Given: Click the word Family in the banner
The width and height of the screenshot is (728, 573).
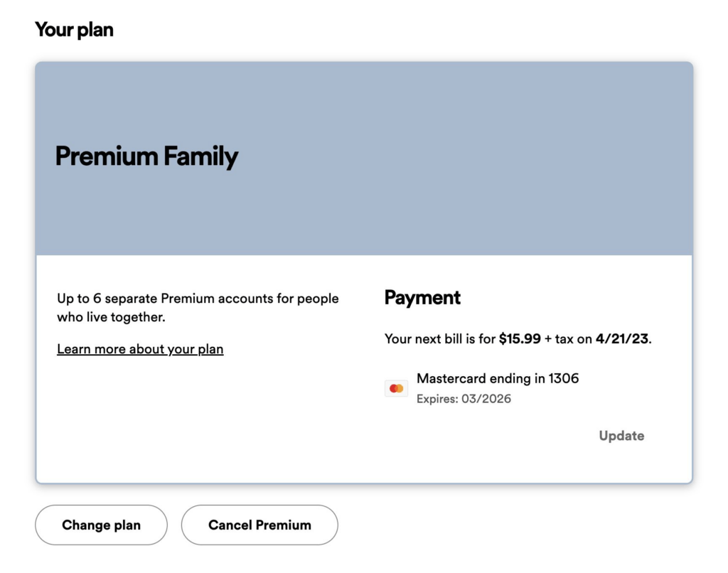Looking at the screenshot, I should click(x=200, y=156).
